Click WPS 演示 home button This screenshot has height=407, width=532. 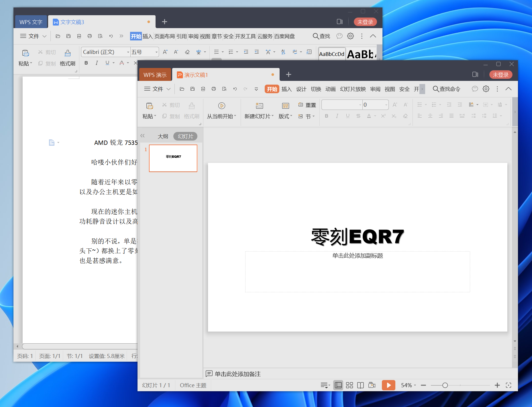click(x=155, y=75)
